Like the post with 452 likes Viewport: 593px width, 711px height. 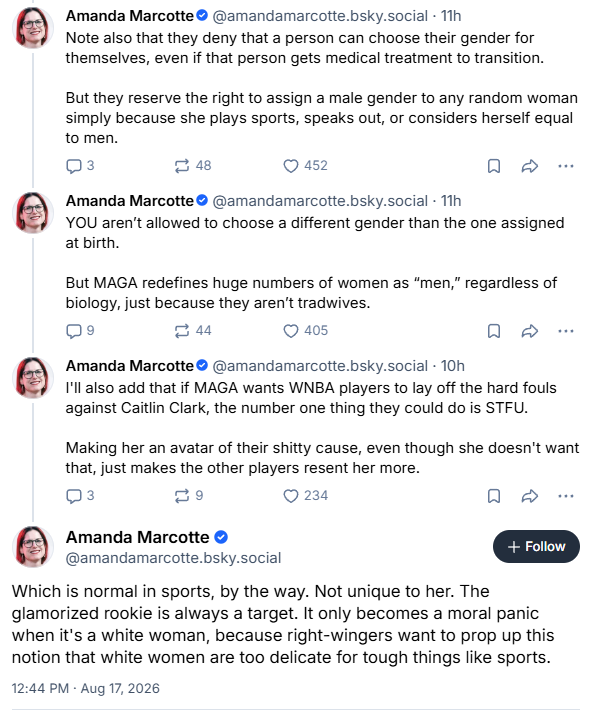[x=305, y=166]
